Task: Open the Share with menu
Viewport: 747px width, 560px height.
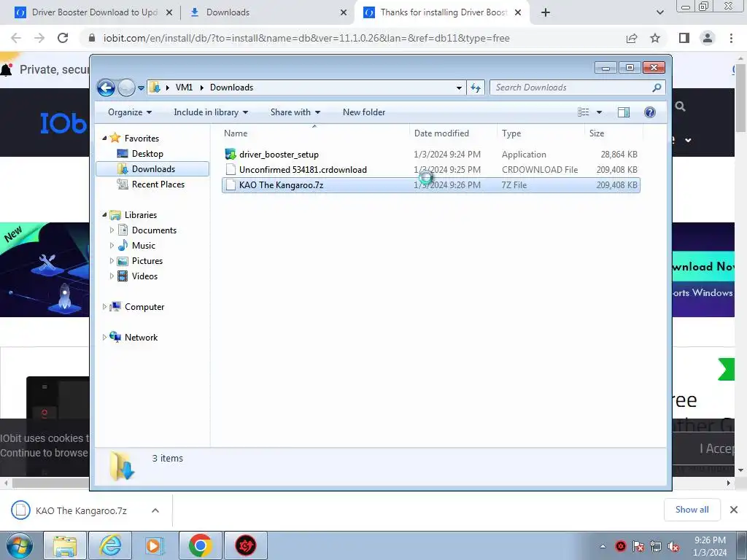Action: click(x=295, y=112)
